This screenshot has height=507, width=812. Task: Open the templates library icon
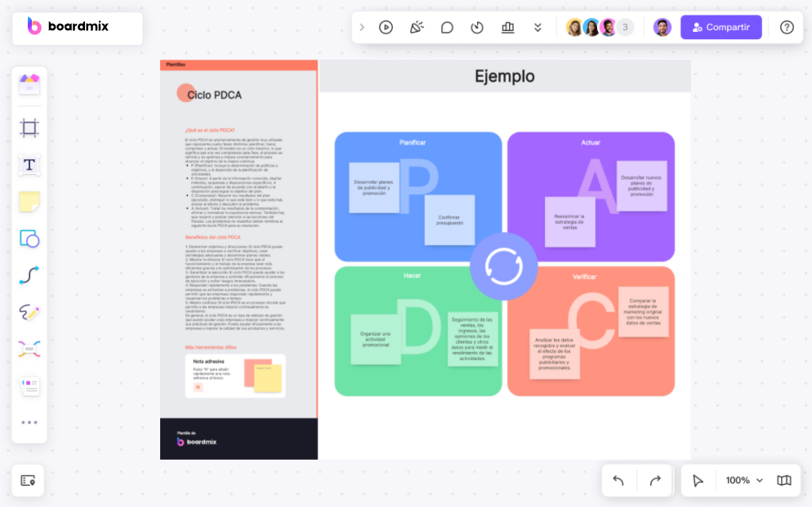tap(29, 84)
